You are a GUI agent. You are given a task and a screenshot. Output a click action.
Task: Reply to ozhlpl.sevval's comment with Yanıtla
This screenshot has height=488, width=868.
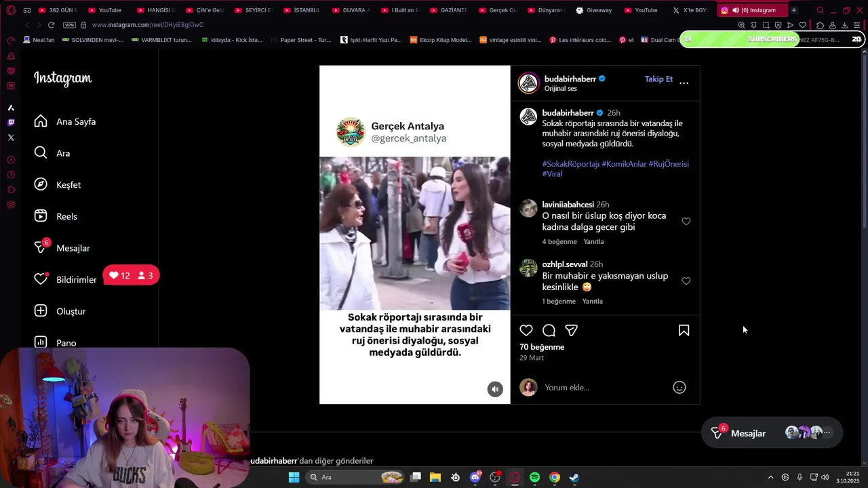tap(593, 301)
